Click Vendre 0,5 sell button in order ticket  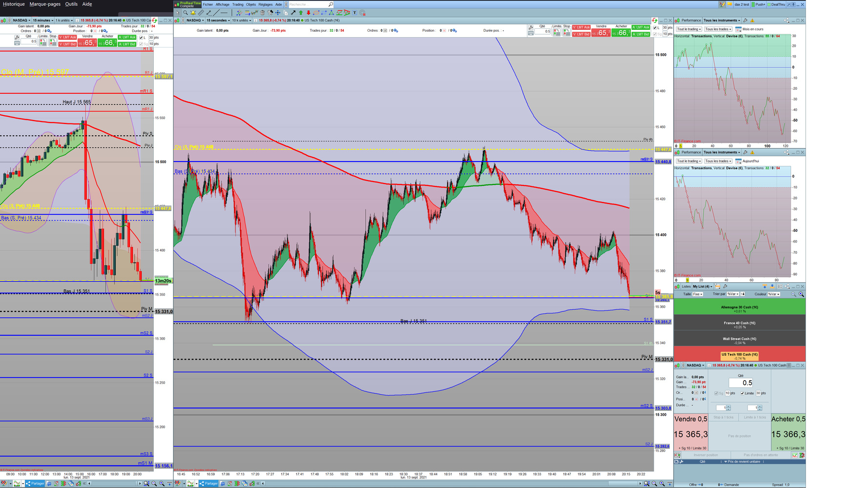tap(691, 433)
